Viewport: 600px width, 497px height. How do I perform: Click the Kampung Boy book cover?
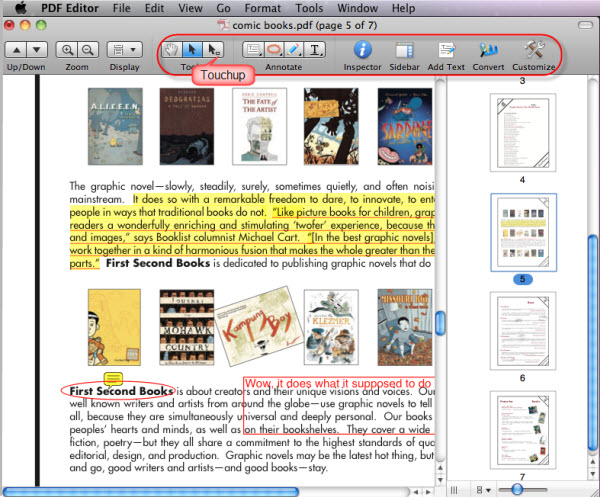(x=259, y=326)
